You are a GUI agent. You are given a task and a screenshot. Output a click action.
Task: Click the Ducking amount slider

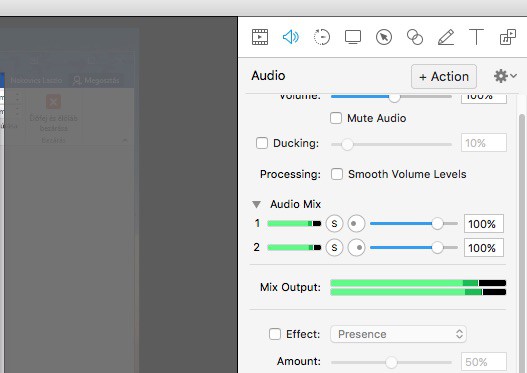click(x=391, y=144)
